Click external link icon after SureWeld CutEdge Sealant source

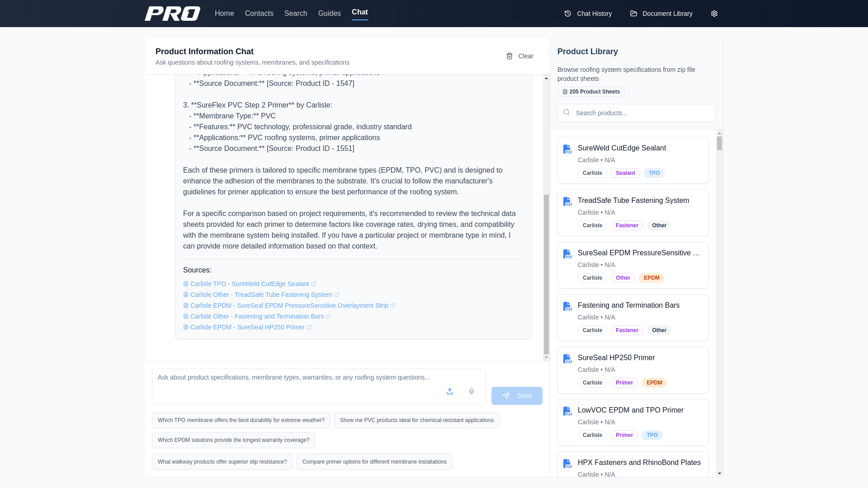pos(314,284)
